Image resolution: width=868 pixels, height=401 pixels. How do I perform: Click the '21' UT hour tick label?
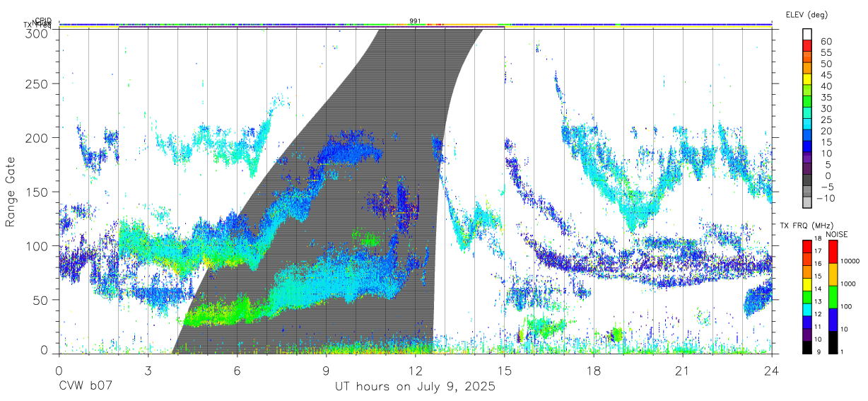point(683,371)
